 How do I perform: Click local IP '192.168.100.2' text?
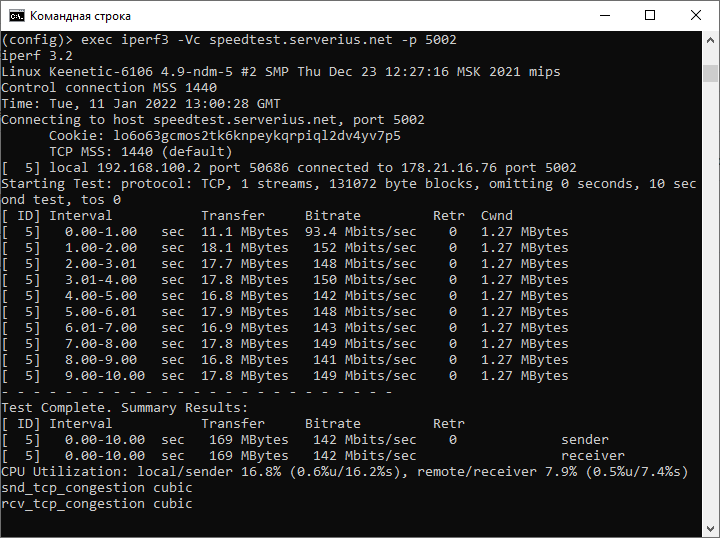pos(149,168)
